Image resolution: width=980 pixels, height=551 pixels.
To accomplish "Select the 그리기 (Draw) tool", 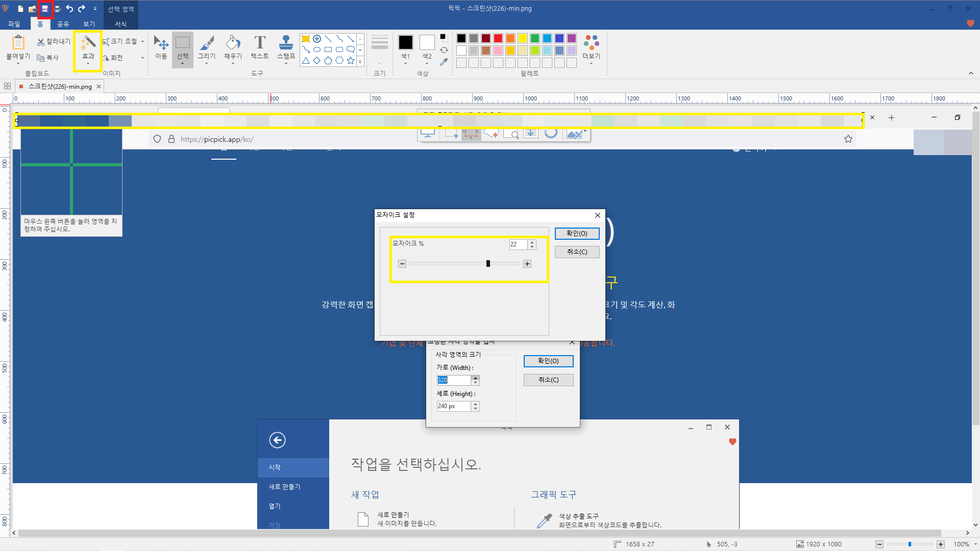I will point(206,48).
